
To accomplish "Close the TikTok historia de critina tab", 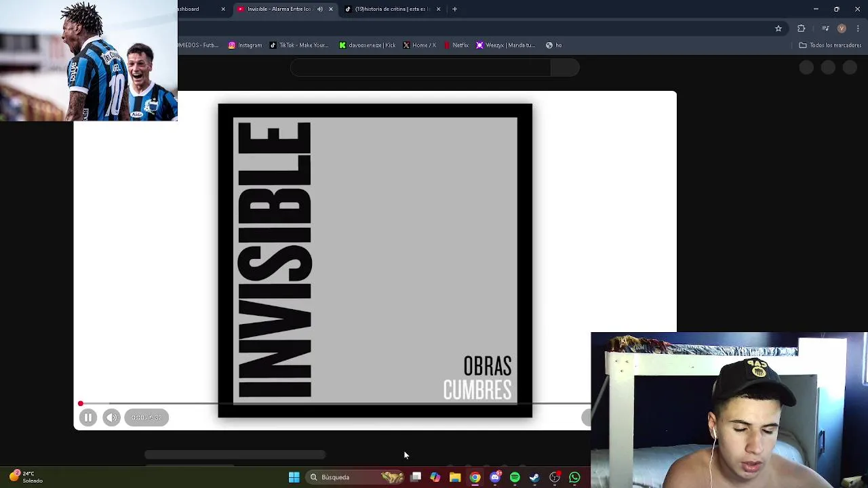I will pyautogui.click(x=438, y=9).
